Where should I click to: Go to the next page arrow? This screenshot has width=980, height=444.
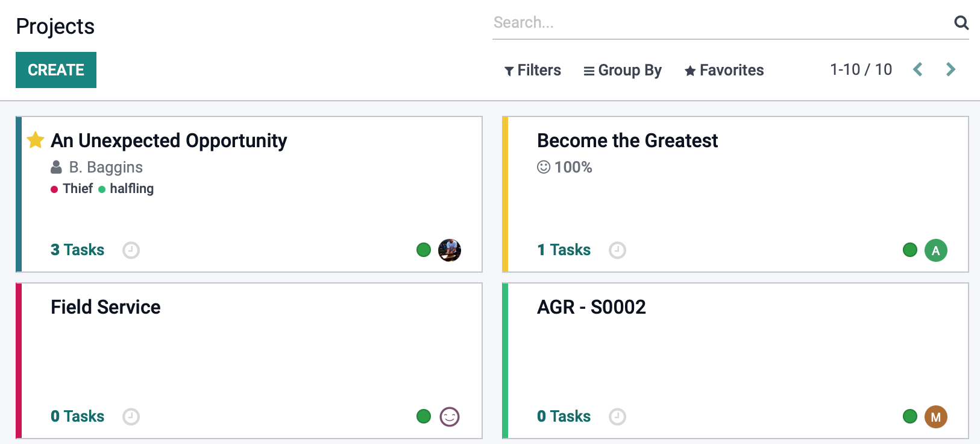[x=950, y=69]
